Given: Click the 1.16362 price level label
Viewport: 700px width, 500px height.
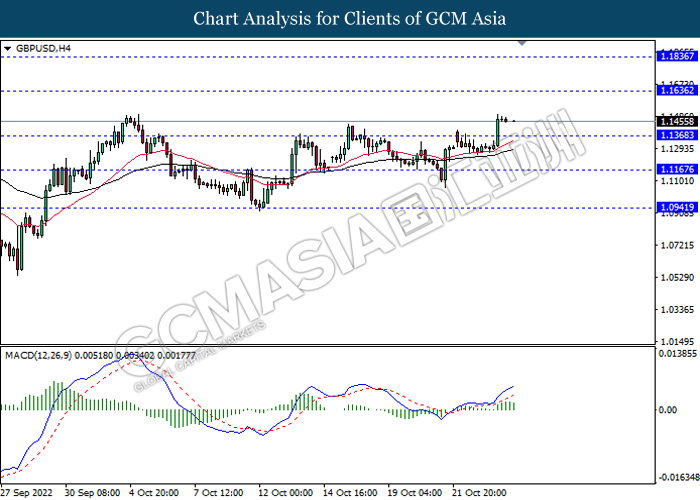Looking at the screenshot, I should pyautogui.click(x=677, y=91).
